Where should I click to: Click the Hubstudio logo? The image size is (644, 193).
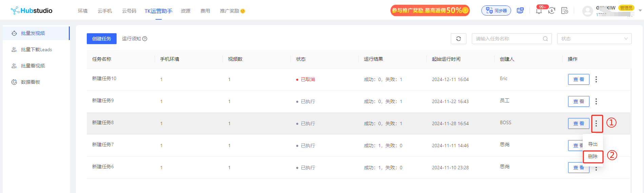pos(32,11)
